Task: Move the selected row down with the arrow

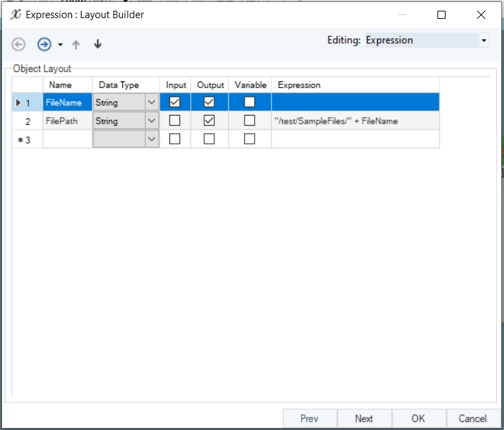Action: (x=97, y=44)
